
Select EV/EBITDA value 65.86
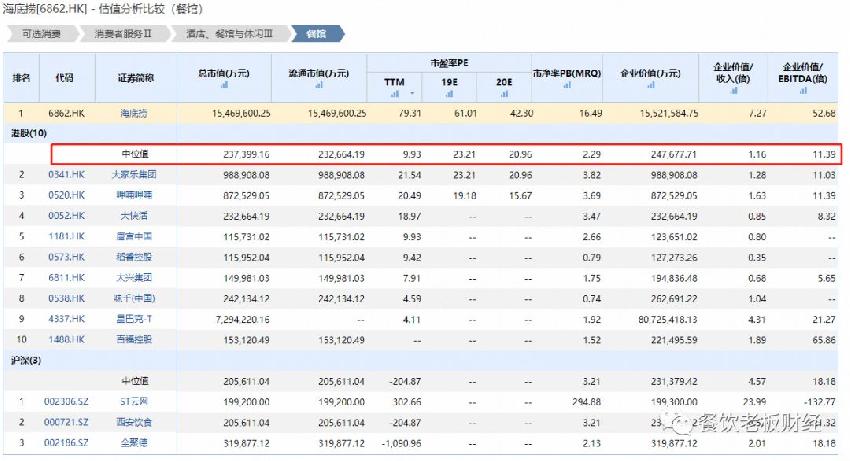pyautogui.click(x=823, y=340)
